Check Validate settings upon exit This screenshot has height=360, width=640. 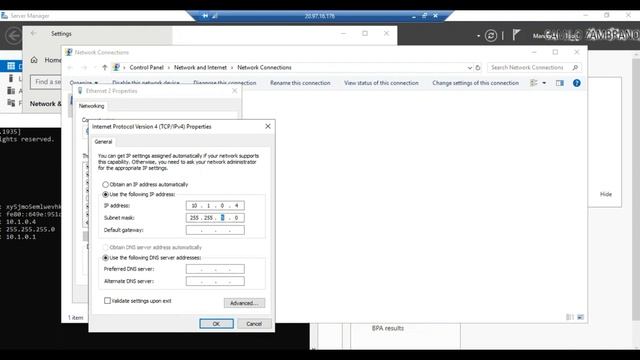tap(107, 301)
